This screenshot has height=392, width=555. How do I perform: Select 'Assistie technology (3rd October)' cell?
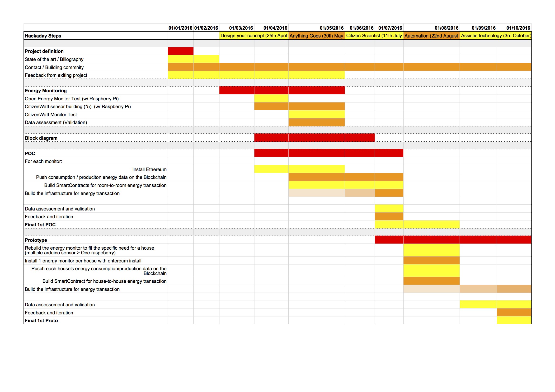tap(496, 36)
